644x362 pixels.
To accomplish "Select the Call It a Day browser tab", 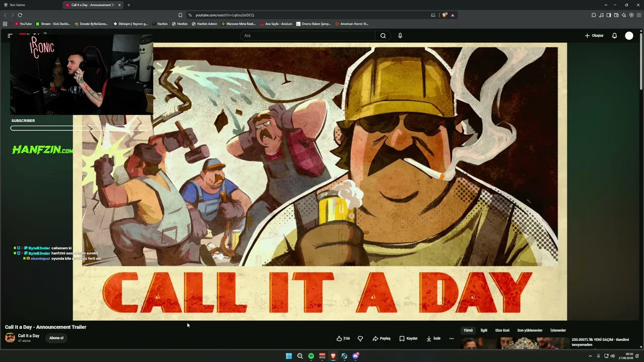I will (x=93, y=5).
